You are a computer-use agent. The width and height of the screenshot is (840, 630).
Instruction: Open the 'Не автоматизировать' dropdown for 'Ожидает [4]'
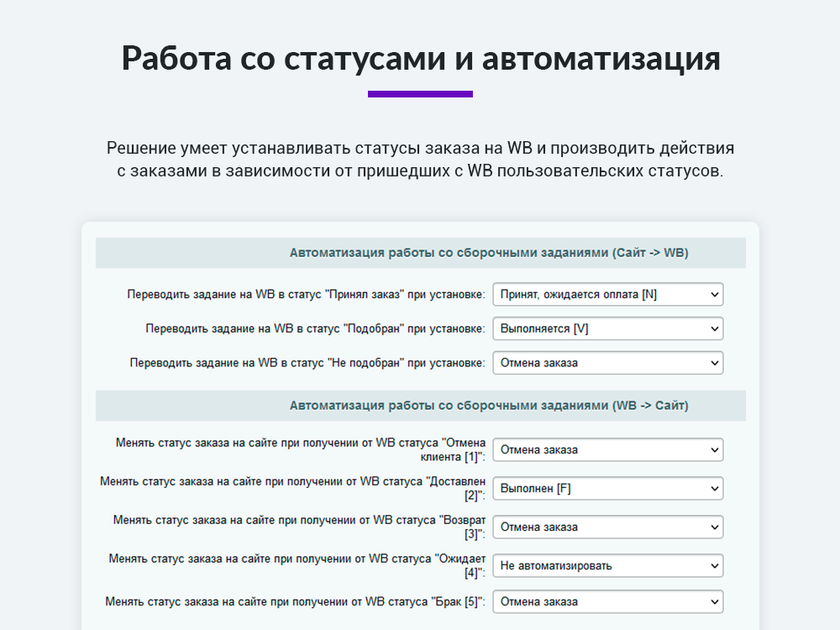tap(607, 565)
